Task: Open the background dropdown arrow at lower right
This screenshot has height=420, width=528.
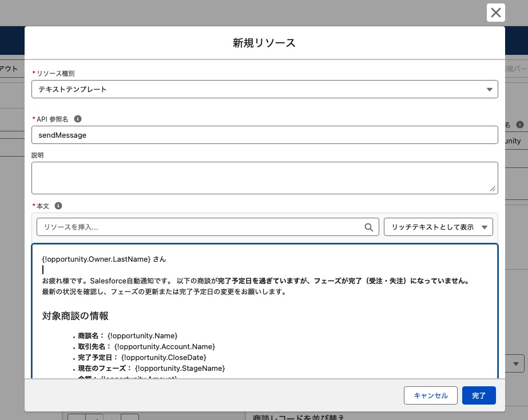Action: pyautogui.click(x=515, y=363)
